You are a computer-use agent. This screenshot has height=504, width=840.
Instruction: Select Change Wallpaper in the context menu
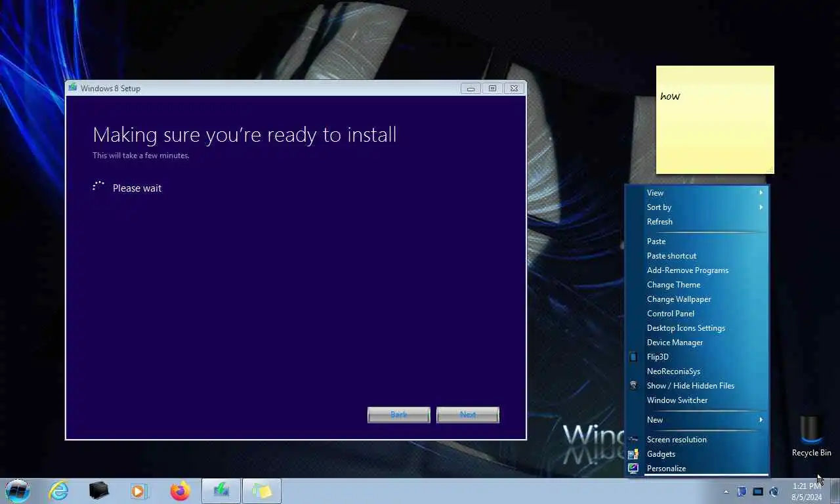pos(696,299)
